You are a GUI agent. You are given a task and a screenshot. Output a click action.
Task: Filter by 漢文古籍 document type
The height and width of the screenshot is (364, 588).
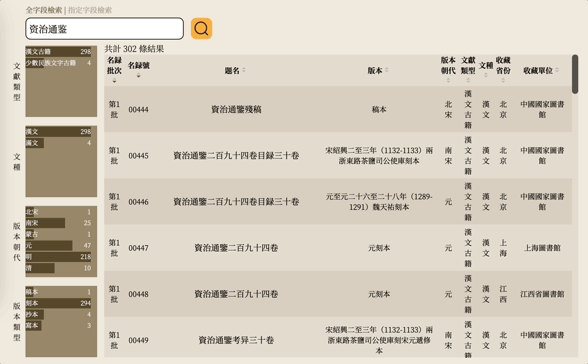coord(58,51)
